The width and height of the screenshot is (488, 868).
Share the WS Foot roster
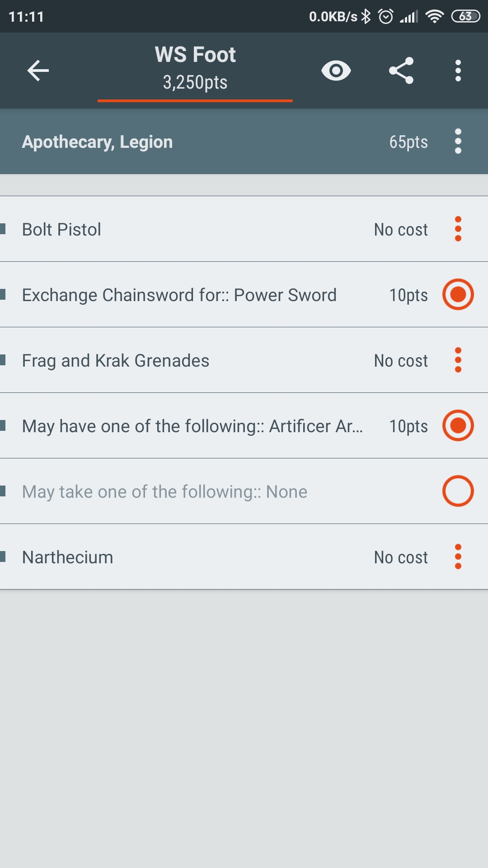(x=401, y=70)
